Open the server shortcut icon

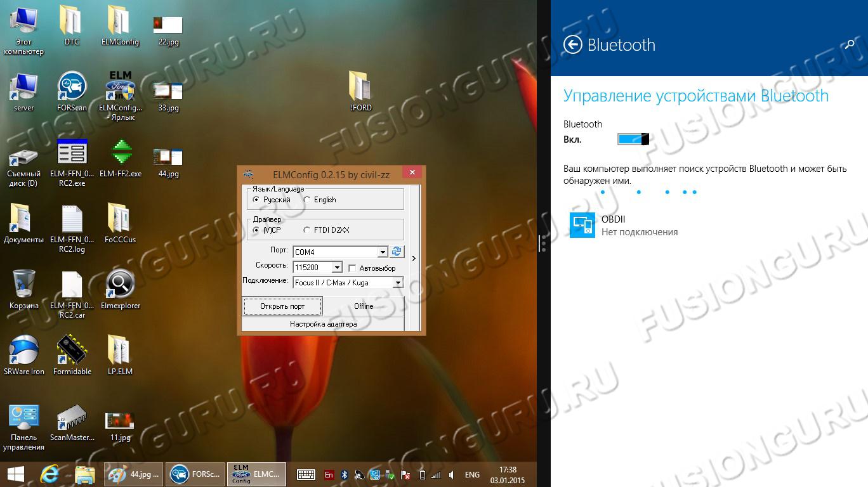click(23, 92)
